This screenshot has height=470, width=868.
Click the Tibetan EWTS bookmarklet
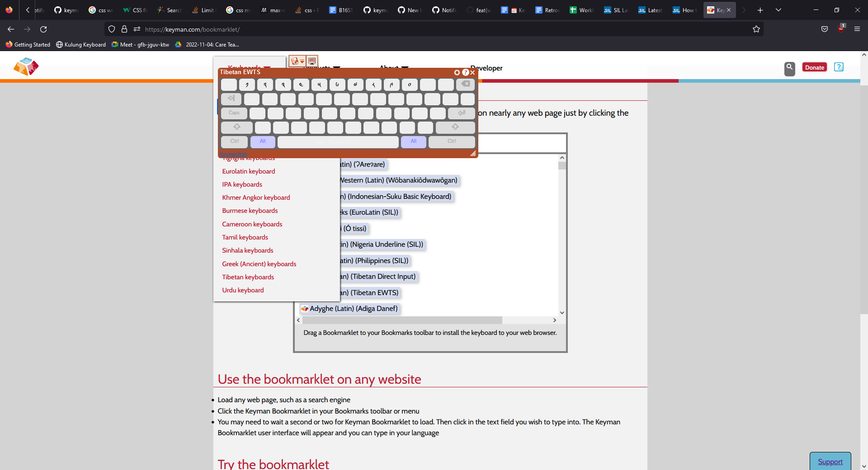(370, 293)
